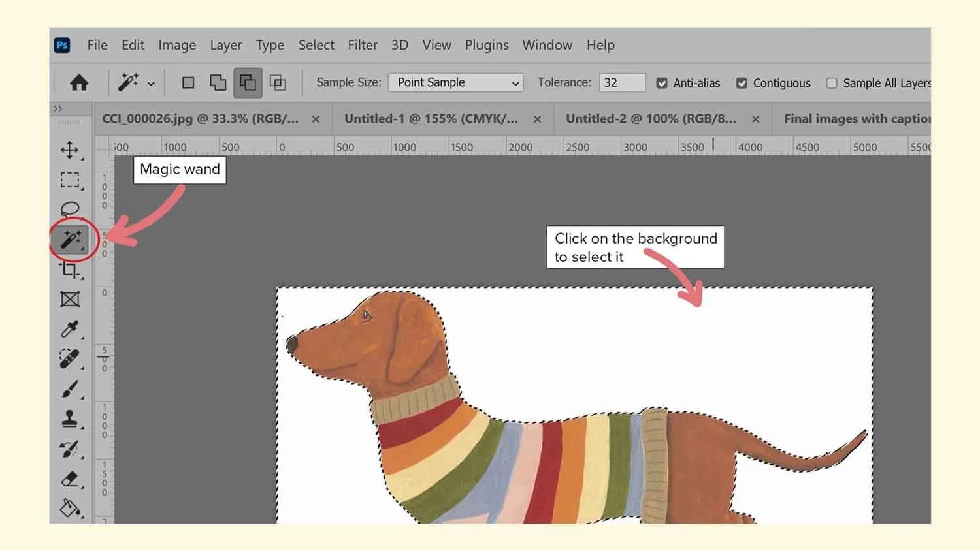Close the CCI_000026.jpg document tab
The image size is (980, 551).
pos(316,119)
